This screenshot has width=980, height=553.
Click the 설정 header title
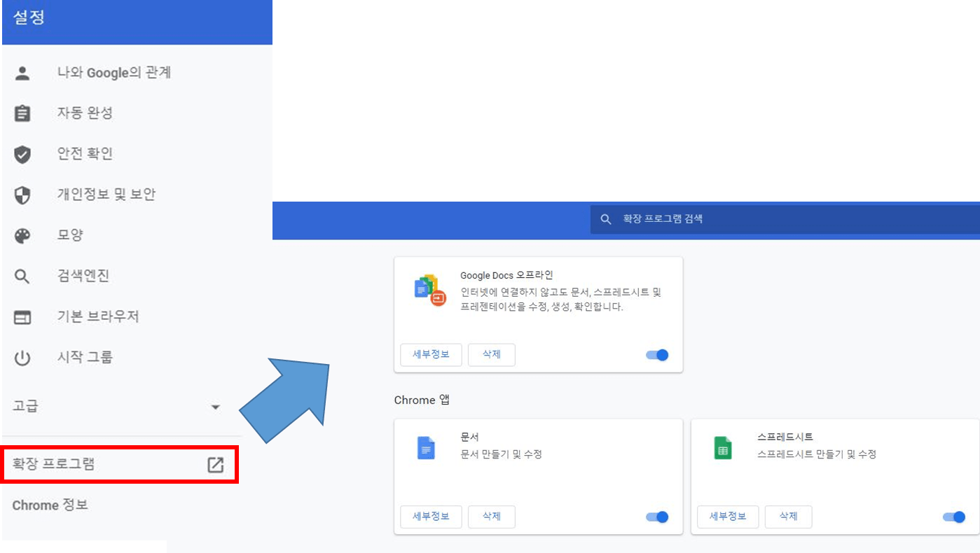[x=29, y=18]
